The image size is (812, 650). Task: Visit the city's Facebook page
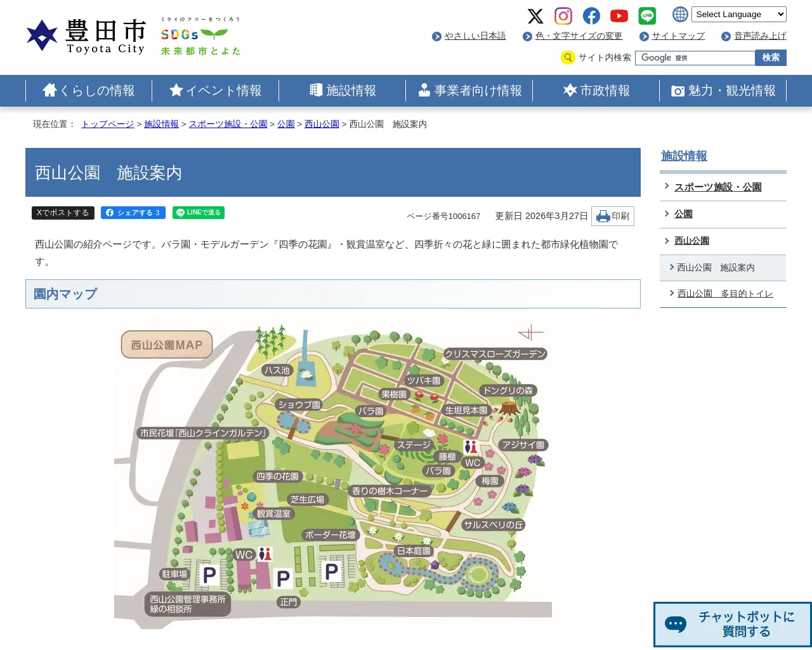[x=591, y=16]
